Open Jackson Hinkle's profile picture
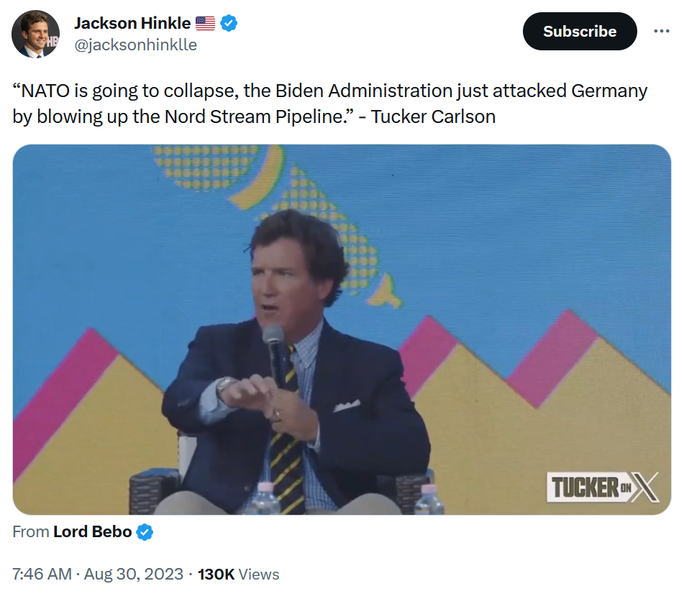 35,34
